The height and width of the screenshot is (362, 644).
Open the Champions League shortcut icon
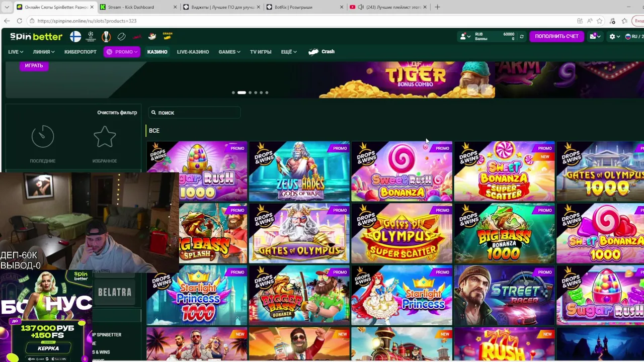[91, 36]
